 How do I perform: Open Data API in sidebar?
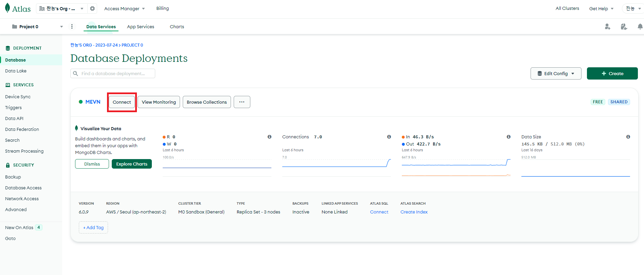[x=14, y=118]
